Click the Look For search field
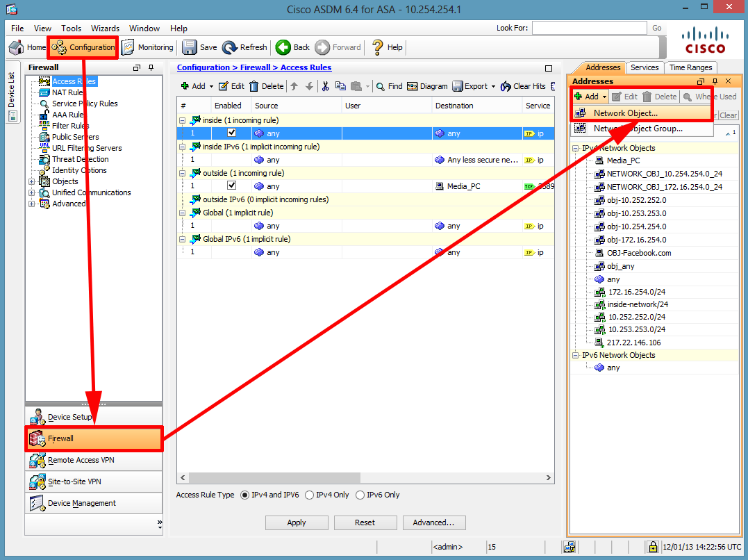Screen dimensions: 748x560 click(589, 28)
